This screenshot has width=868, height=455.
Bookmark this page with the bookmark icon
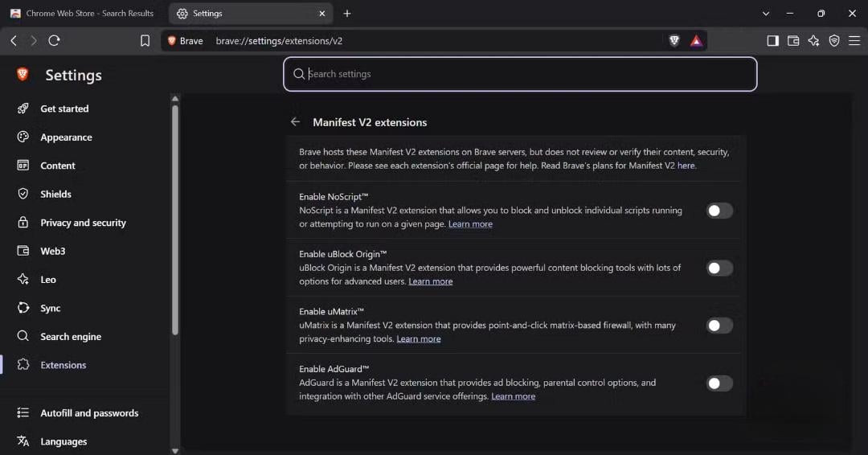(145, 40)
